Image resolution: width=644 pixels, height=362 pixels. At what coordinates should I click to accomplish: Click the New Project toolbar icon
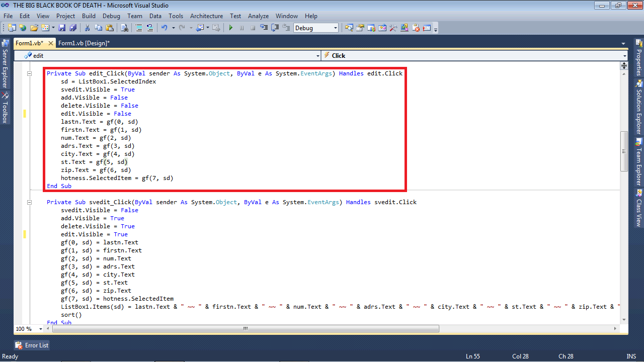tap(12, 28)
